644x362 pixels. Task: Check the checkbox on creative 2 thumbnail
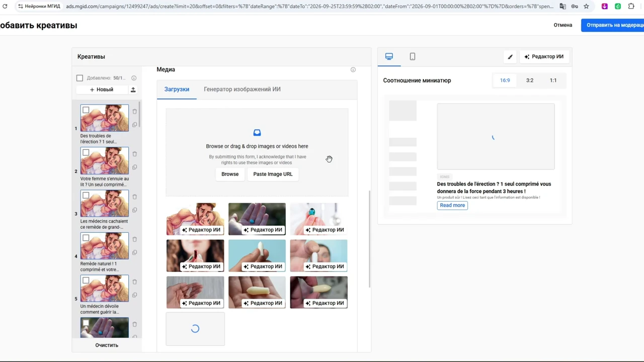tap(86, 153)
